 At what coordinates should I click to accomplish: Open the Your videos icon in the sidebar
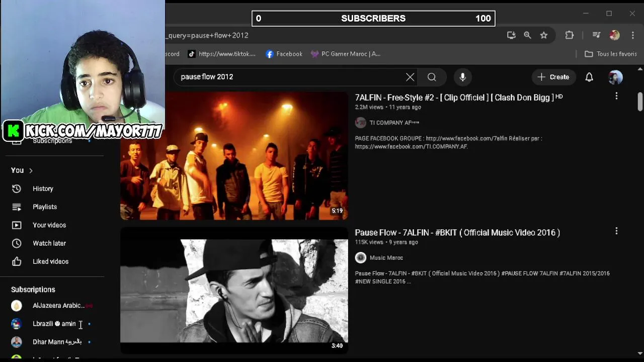point(17,225)
